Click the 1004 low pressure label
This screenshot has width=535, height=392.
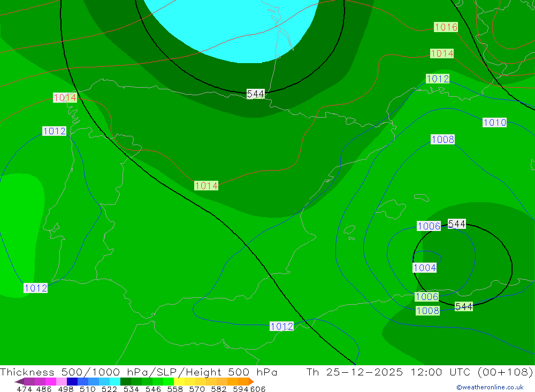click(x=424, y=268)
